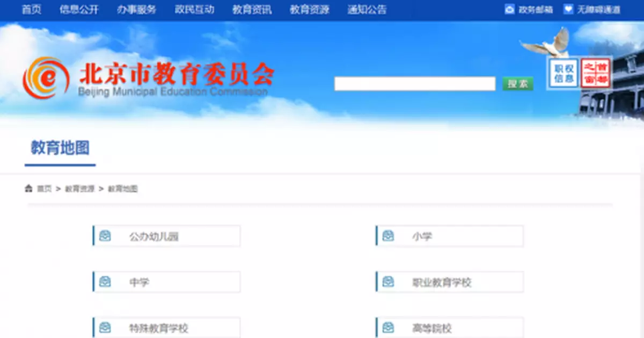Click the 搜索 search button

(517, 83)
